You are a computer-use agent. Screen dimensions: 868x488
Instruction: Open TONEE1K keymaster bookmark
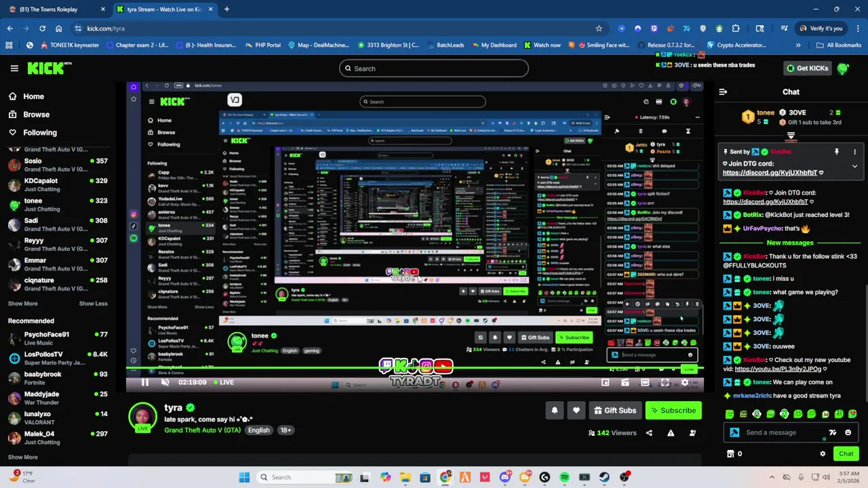coord(69,45)
